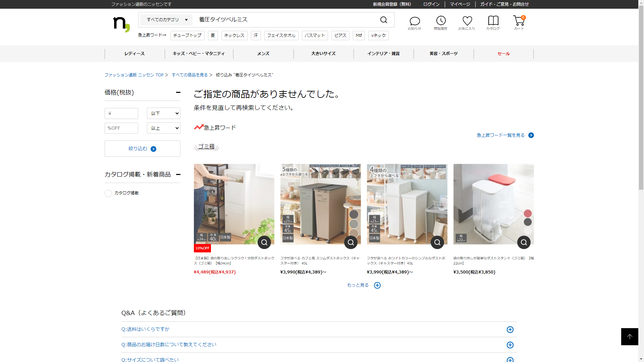This screenshot has width=644, height=362.
Task: Select the カタログ掲載 radio option
Action: pos(108,193)
